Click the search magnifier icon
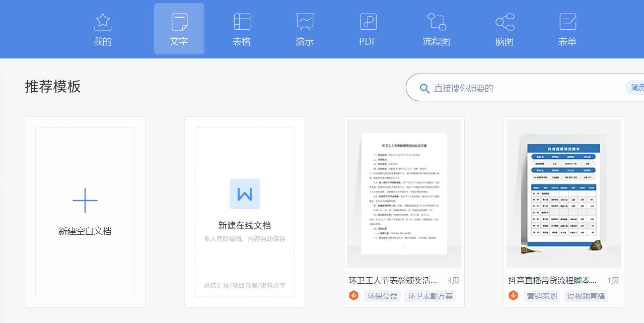The width and height of the screenshot is (644, 323). point(424,88)
